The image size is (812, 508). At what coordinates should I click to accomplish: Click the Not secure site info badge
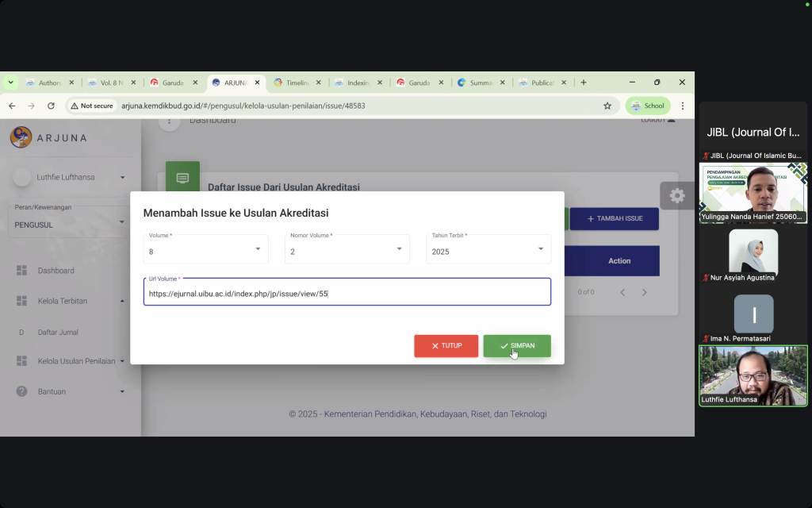click(91, 106)
